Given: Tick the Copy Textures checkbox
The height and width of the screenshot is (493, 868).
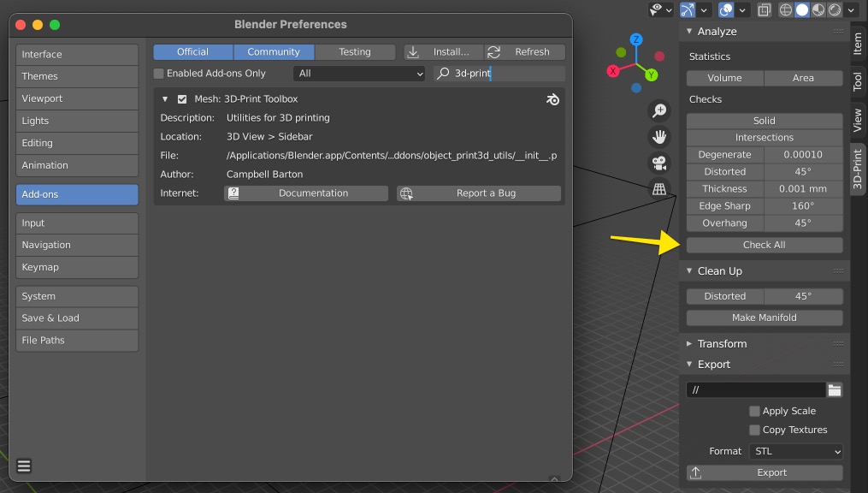Looking at the screenshot, I should (x=754, y=430).
